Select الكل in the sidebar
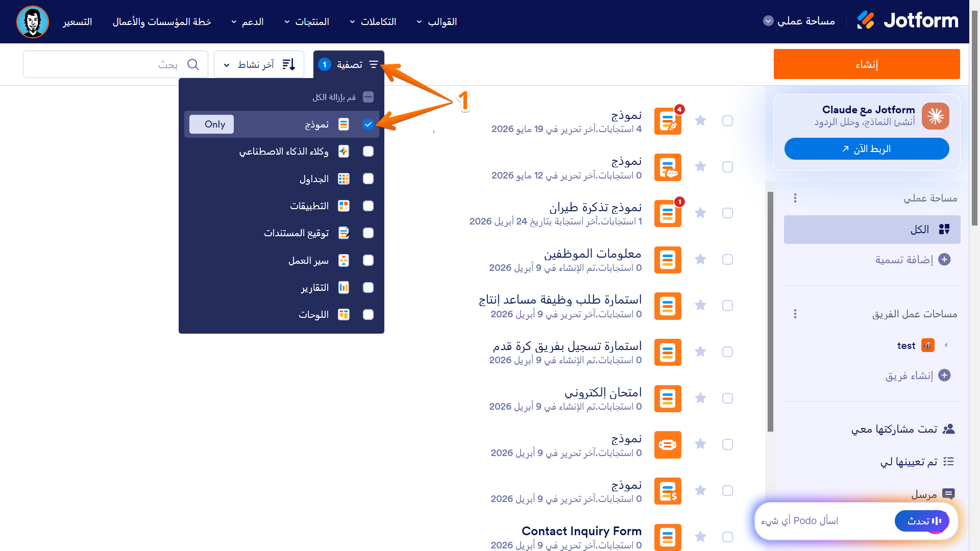Image resolution: width=980 pixels, height=551 pixels. (x=872, y=230)
